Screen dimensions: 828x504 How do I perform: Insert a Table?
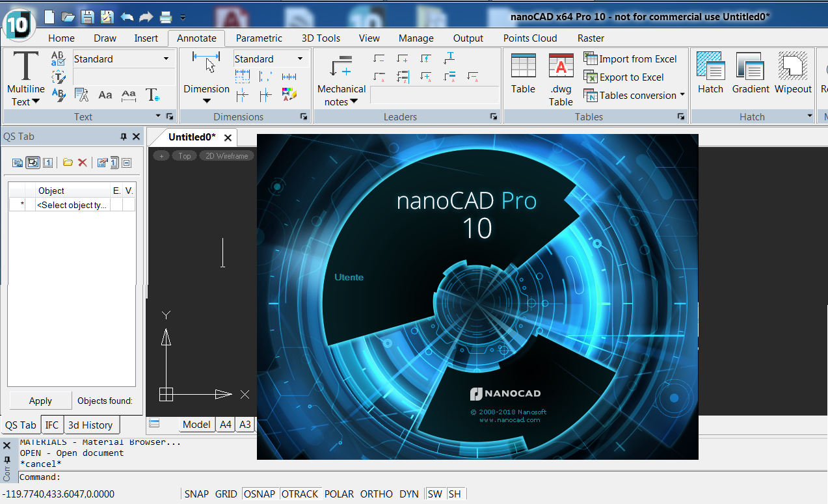523,73
